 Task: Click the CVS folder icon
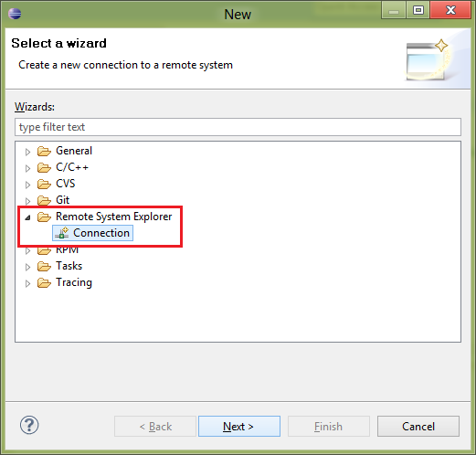[x=44, y=184]
